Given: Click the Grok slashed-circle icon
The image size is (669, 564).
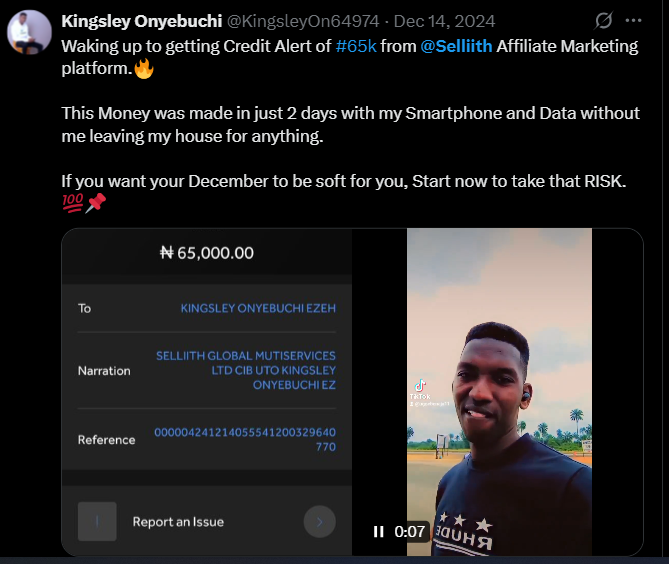Looking at the screenshot, I should click(x=603, y=20).
